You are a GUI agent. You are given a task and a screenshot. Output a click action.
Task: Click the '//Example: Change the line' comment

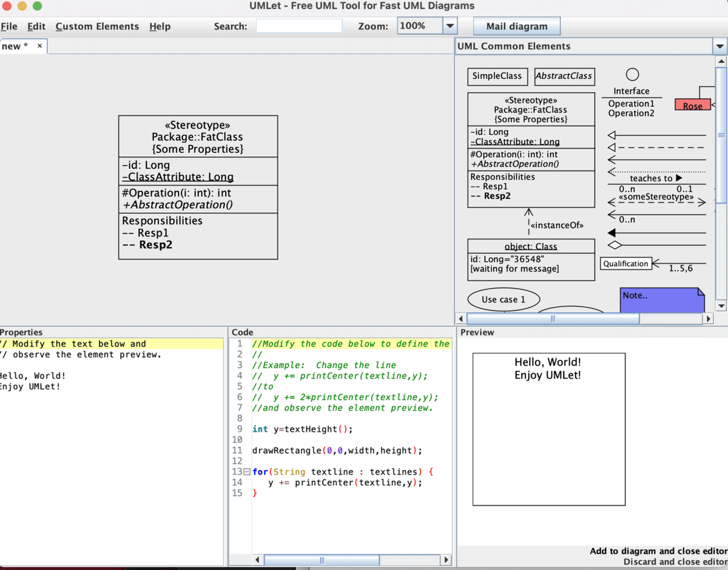(x=324, y=365)
